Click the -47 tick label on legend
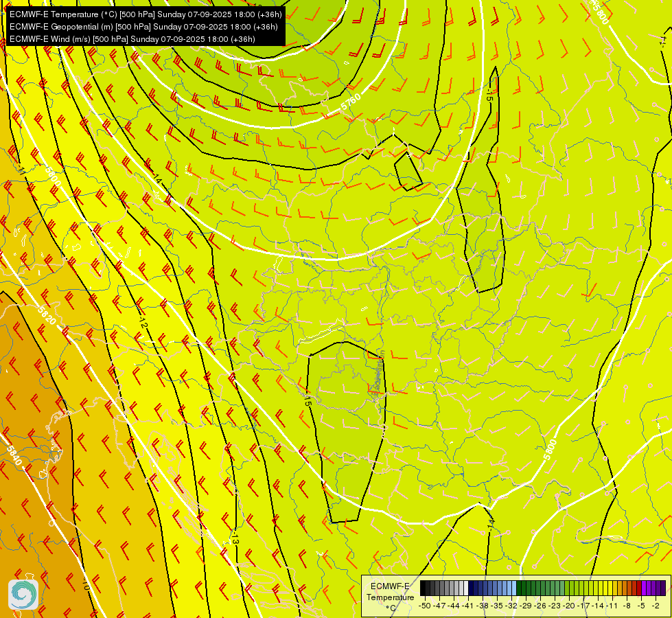The height and width of the screenshot is (618, 672). point(439,606)
